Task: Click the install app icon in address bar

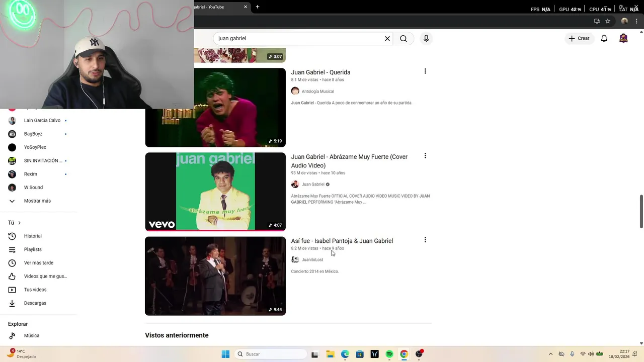Action: click(597, 21)
